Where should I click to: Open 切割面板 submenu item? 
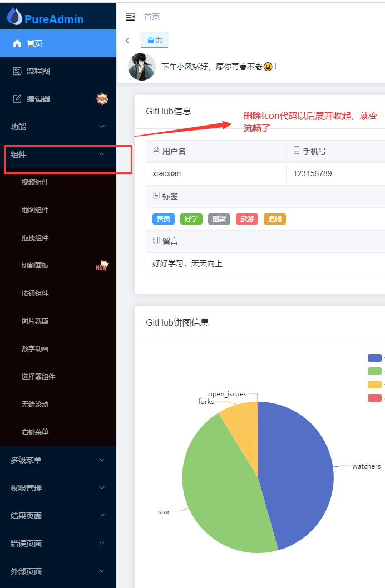(58, 266)
